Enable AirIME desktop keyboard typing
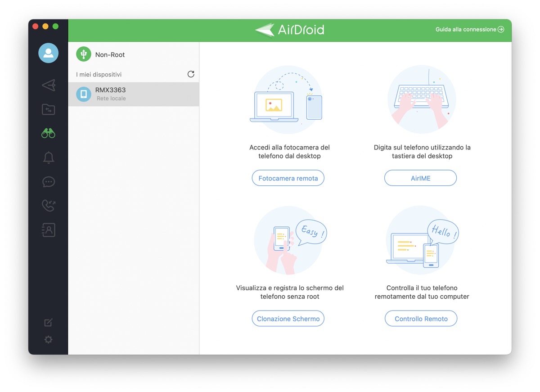The image size is (540, 392). 420,178
